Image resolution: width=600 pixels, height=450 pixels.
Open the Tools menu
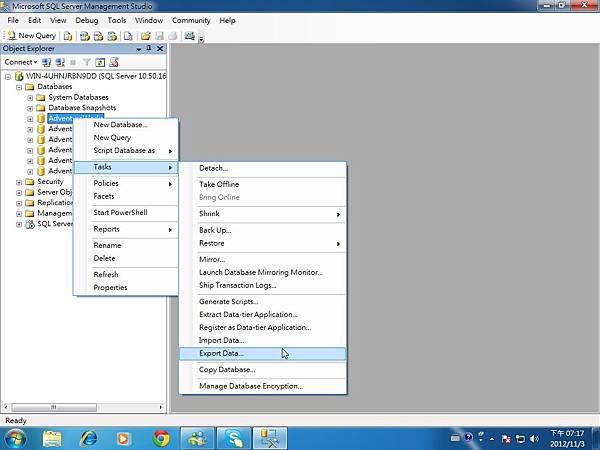pos(117,20)
